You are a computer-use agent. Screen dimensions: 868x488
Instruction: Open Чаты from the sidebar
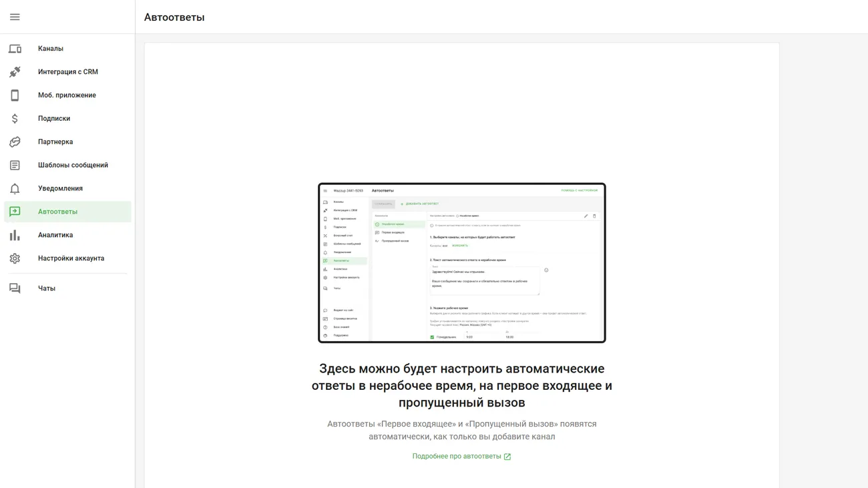(x=47, y=288)
